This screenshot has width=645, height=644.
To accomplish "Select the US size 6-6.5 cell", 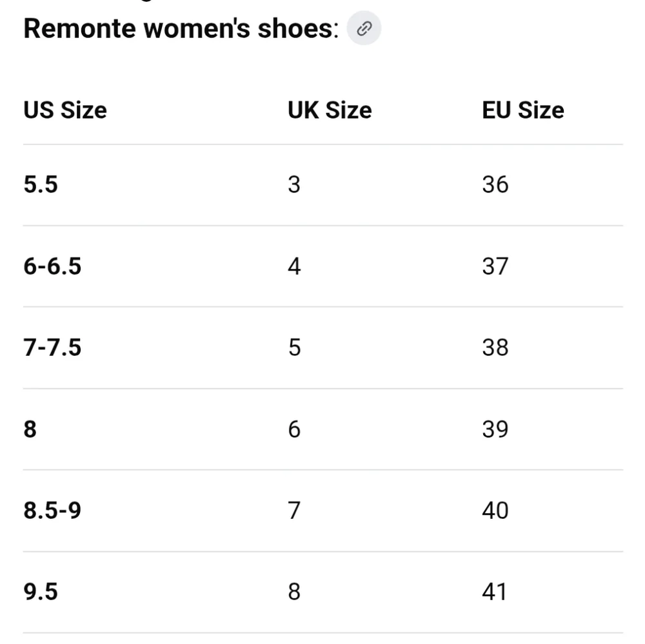I will tap(52, 266).
